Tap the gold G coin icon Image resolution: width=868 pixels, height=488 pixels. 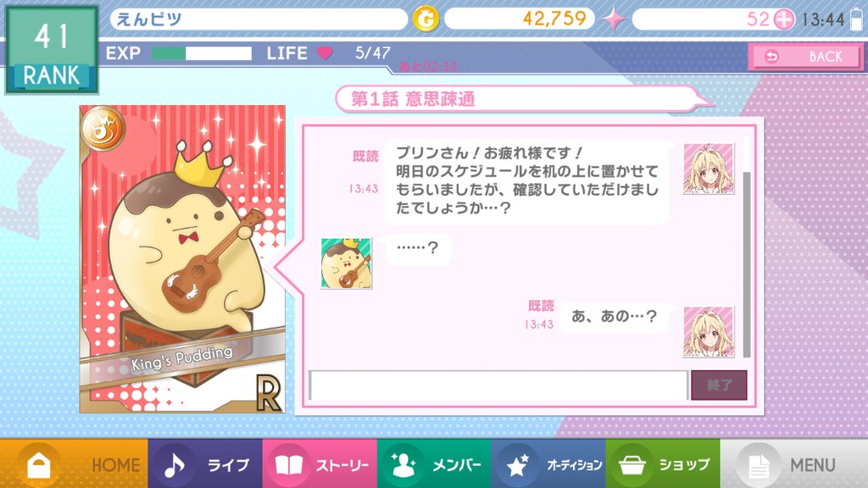click(426, 19)
